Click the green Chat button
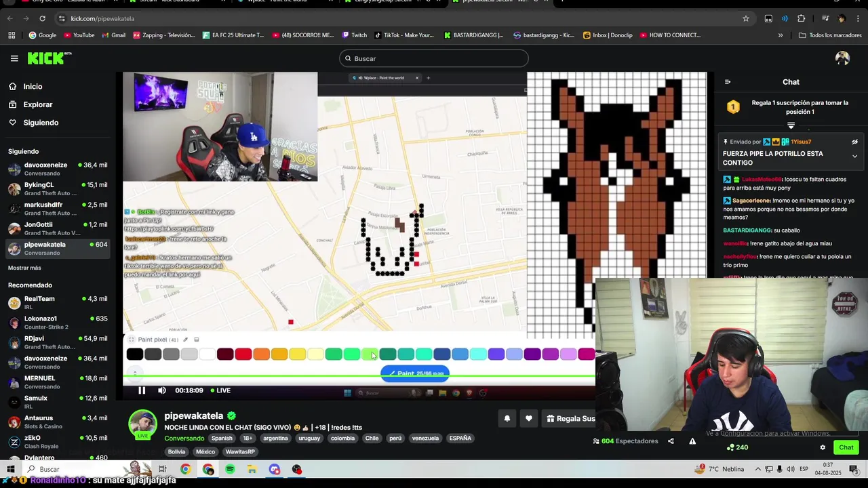The height and width of the screenshot is (488, 868). 846,447
